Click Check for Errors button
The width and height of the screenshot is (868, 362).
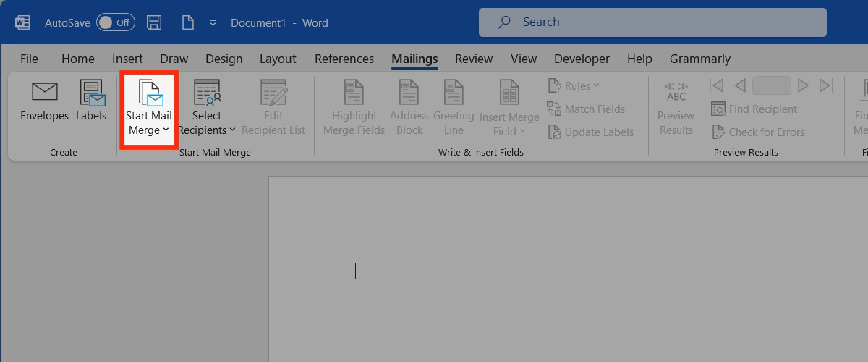click(757, 132)
